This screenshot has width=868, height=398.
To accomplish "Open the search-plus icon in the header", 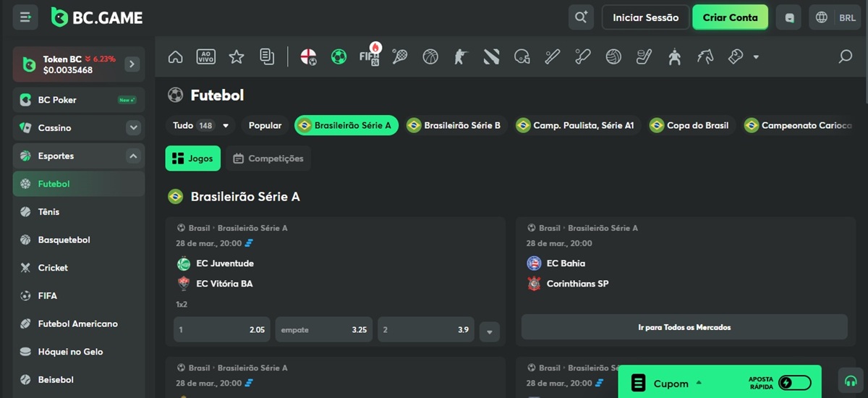I will pos(581,17).
